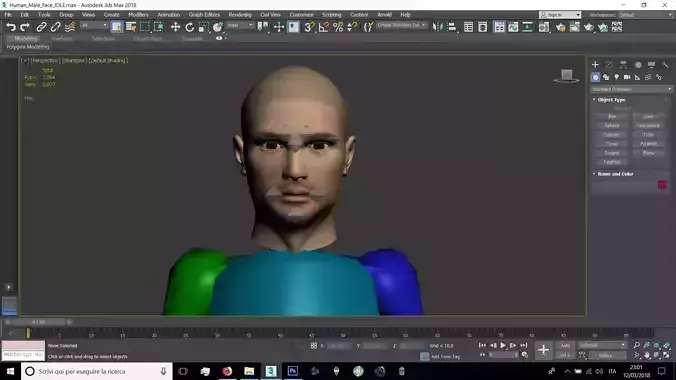Create a Box primitive button

coord(612,116)
